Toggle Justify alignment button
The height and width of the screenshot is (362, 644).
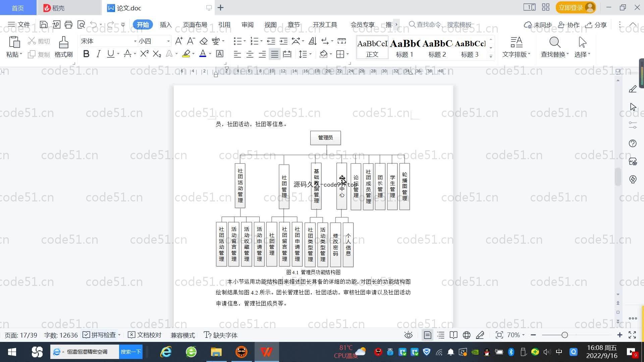[275, 54]
